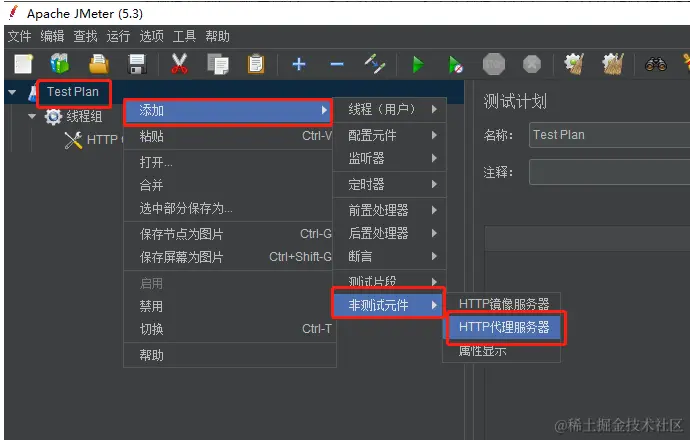Click the Clear all results icon
690x440 pixels.
613,64
